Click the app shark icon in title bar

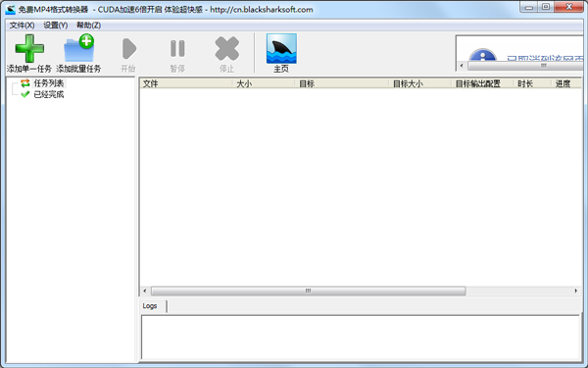point(10,10)
